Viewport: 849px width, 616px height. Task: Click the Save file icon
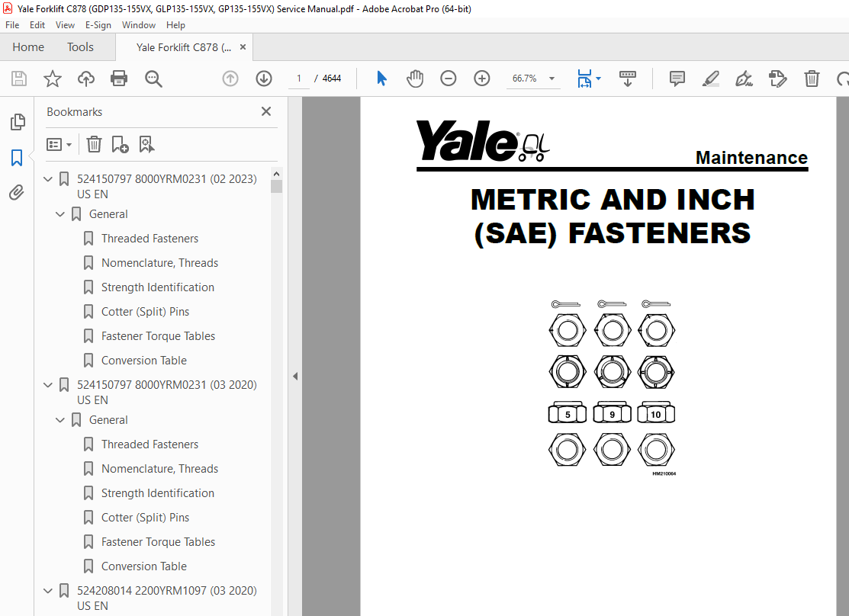coord(19,79)
